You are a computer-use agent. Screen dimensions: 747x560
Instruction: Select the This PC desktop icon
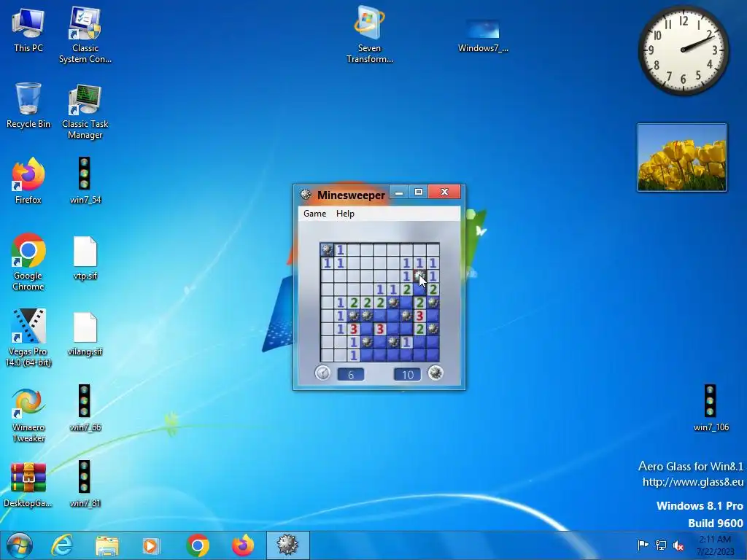[28, 31]
